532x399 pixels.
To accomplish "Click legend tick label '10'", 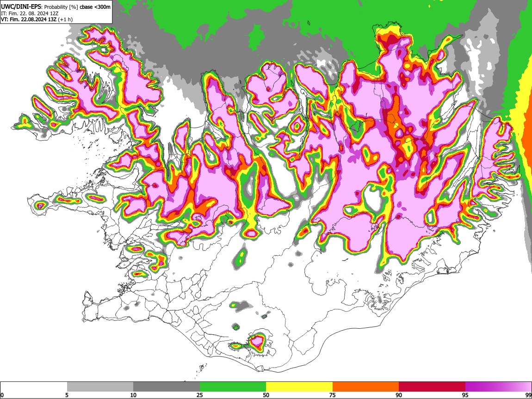I will (133, 395).
